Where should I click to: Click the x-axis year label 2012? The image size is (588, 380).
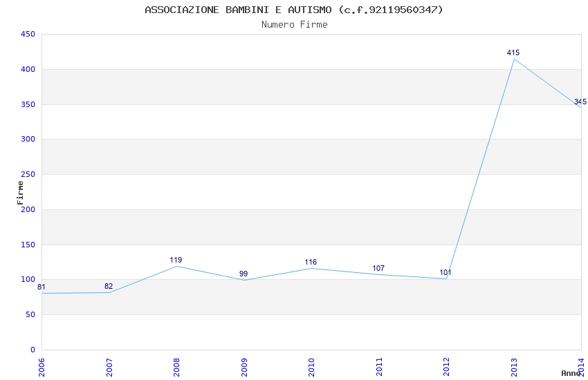pos(446,368)
